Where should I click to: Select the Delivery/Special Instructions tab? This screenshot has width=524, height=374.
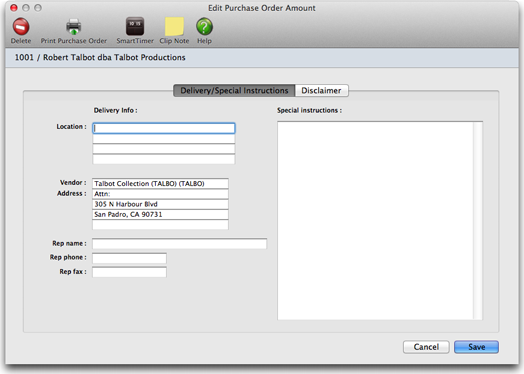coord(234,91)
